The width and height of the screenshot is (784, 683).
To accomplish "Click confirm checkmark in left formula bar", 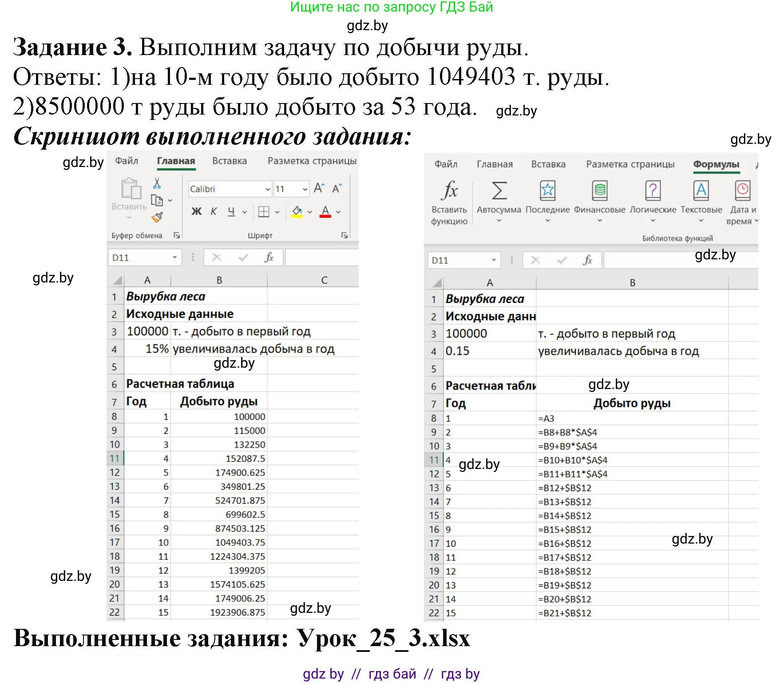I will click(243, 258).
